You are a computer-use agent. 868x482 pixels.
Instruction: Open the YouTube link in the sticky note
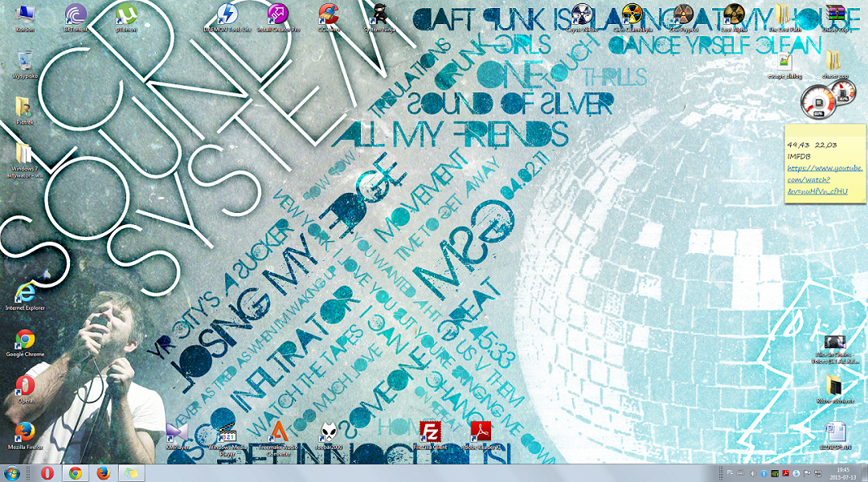(825, 180)
